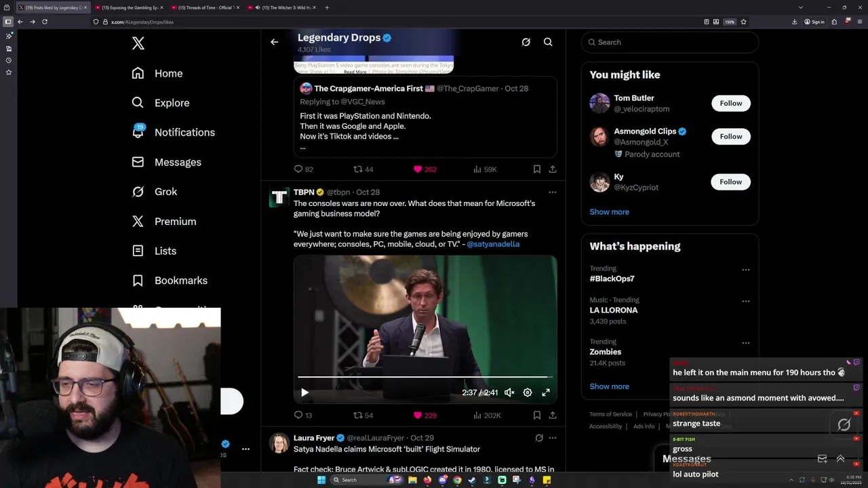Screen dimensions: 868x488
Task: Repost the TBPN post with 54 reposts
Action: click(363, 415)
